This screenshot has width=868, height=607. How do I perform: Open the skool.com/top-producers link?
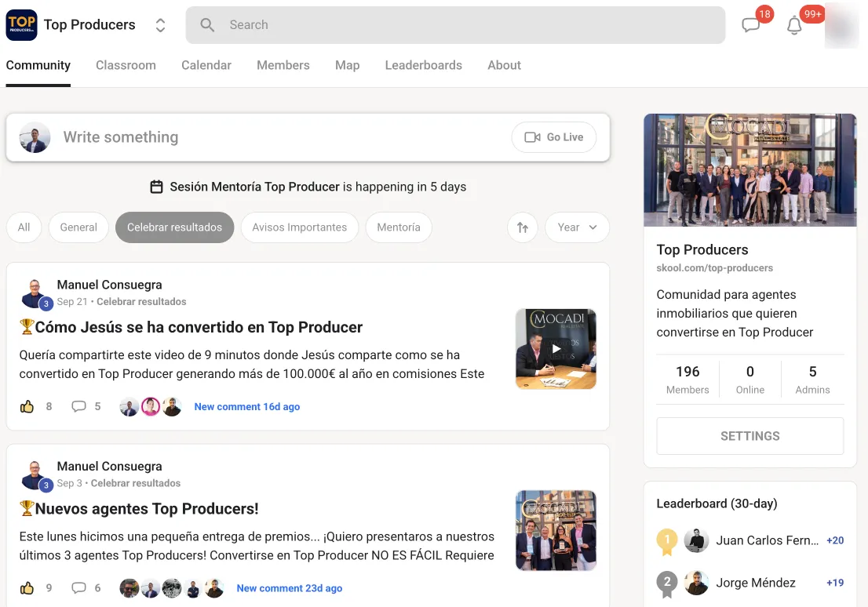(x=715, y=267)
